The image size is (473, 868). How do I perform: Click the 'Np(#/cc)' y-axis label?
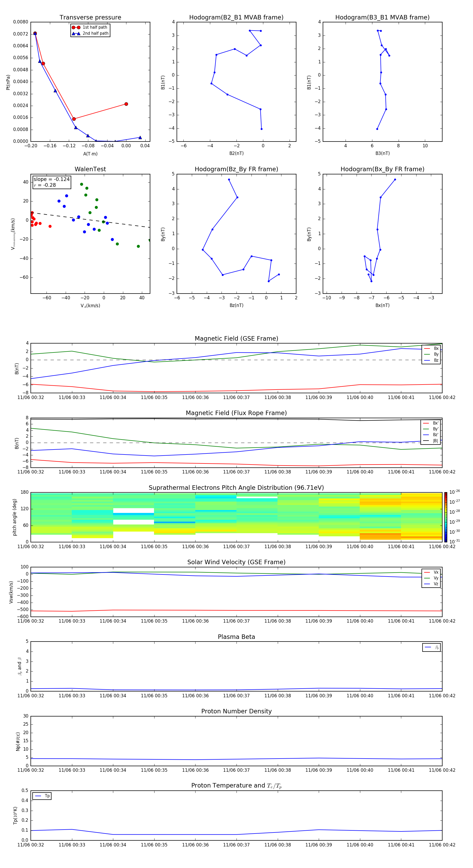click(18, 741)
